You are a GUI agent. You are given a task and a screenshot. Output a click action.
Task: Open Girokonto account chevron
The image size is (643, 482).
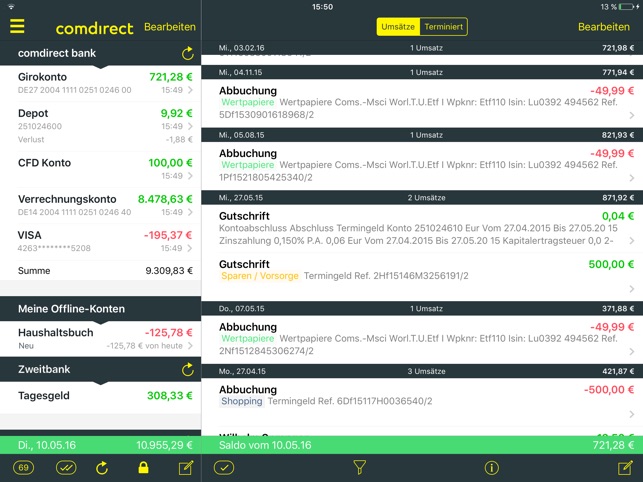pos(190,90)
